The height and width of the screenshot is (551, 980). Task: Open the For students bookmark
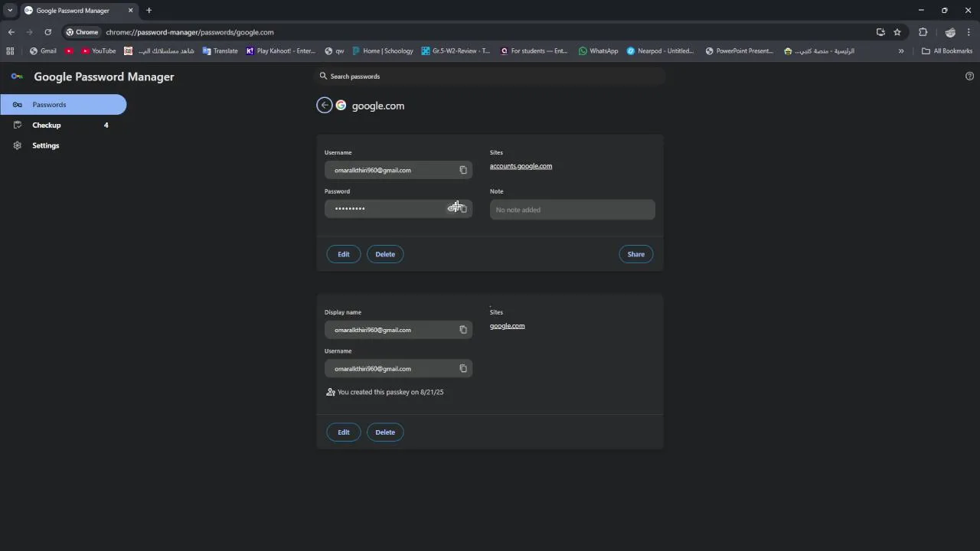pyautogui.click(x=534, y=51)
